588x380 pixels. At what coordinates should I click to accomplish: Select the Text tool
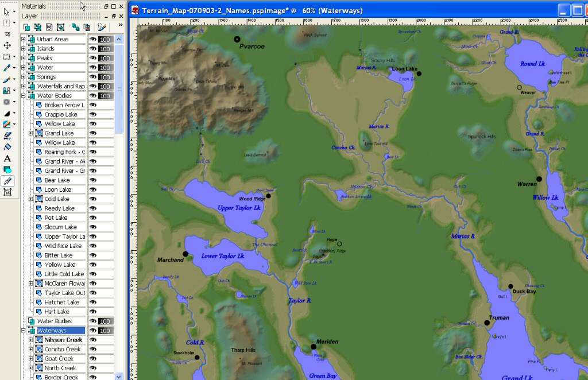click(7, 158)
